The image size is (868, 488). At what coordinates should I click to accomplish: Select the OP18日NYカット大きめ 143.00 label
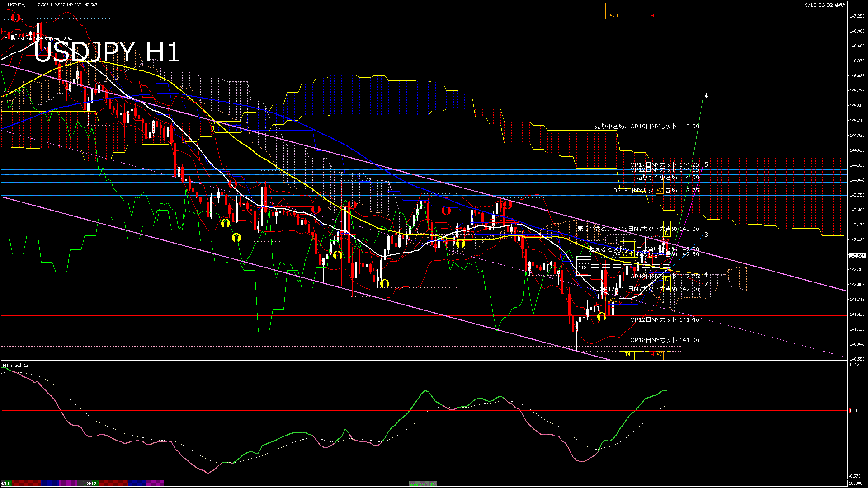[656, 229]
